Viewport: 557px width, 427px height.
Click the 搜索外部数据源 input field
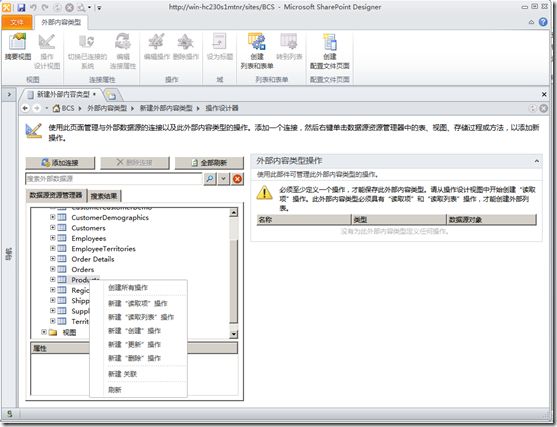[x=114, y=179]
